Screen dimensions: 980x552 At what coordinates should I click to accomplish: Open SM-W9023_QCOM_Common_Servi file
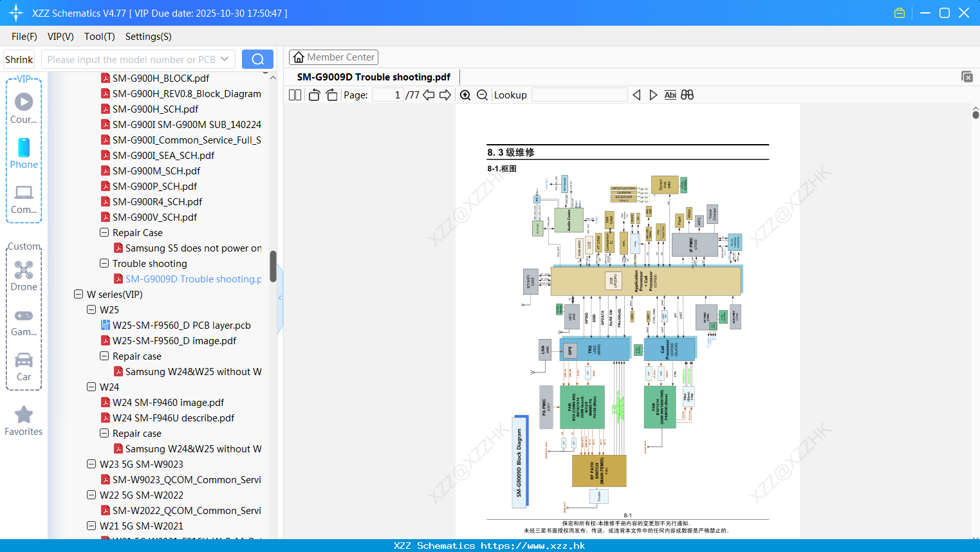click(187, 480)
